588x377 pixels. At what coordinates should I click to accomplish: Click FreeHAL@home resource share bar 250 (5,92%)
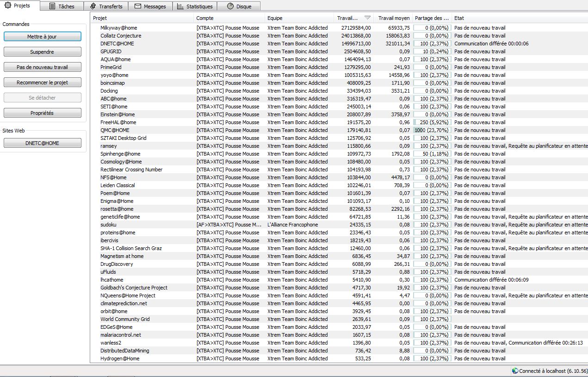click(x=432, y=122)
